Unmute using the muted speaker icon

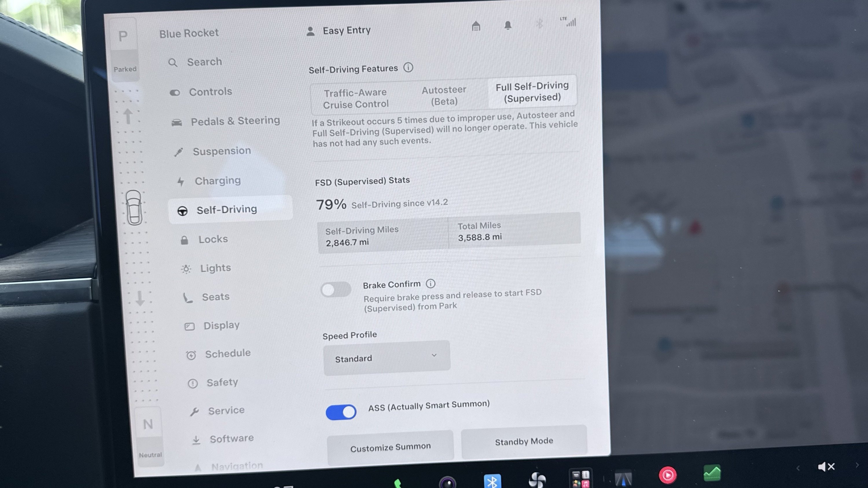coord(826,467)
